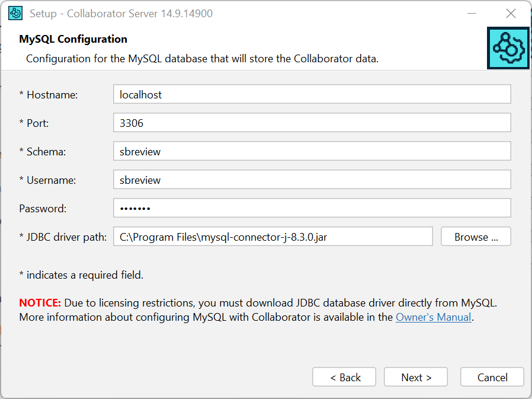Click the JDBC driver path field
Image resolution: width=532 pixels, height=399 pixels.
click(x=273, y=236)
